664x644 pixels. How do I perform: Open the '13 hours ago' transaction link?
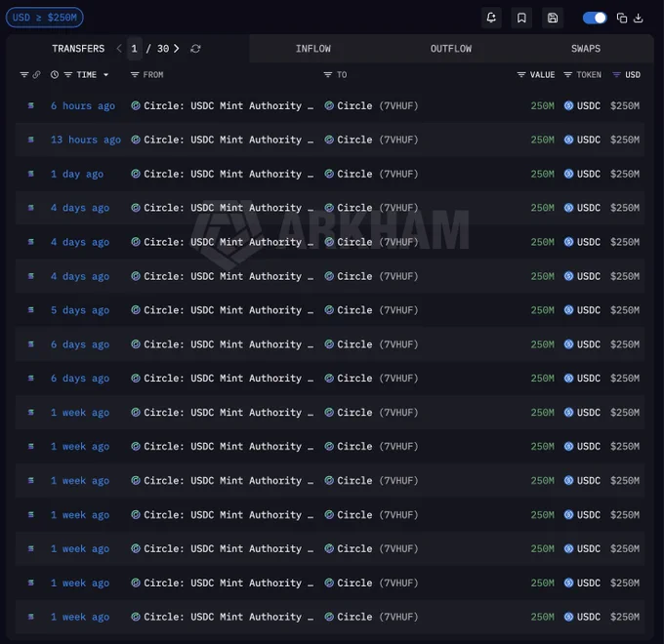click(86, 140)
